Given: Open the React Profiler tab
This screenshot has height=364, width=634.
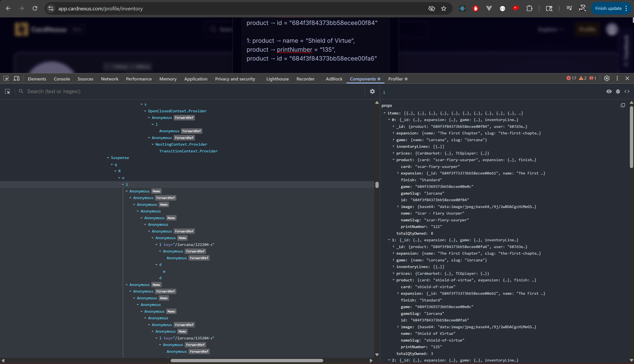Looking at the screenshot, I should click(398, 79).
